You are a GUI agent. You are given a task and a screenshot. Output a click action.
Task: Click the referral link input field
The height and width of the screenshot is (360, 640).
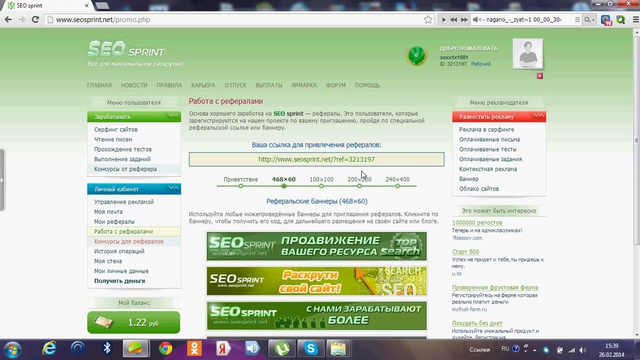316,159
